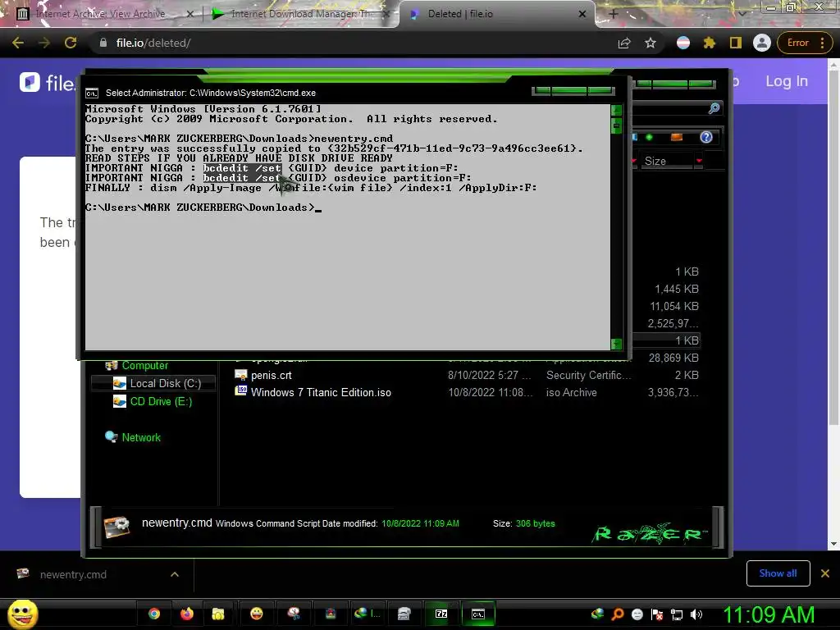This screenshot has width=840, height=630.
Task: Open newentry.cmd from the downloads bar
Action: (73, 574)
